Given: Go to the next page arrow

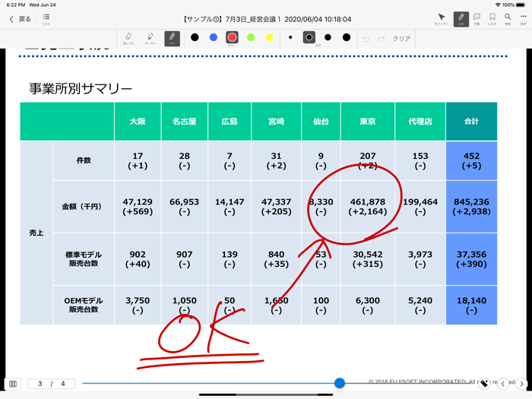Looking at the screenshot, I should [522, 384].
